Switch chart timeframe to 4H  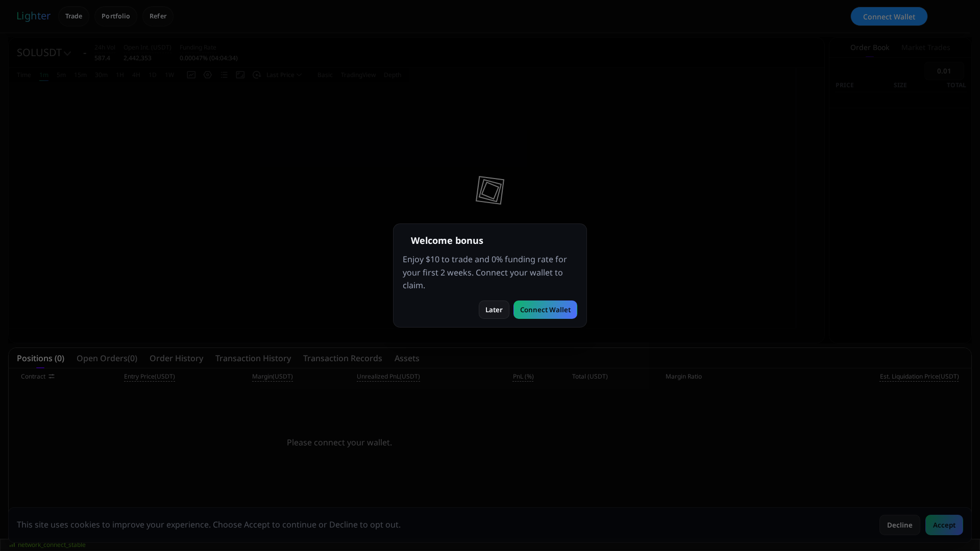tap(135, 74)
